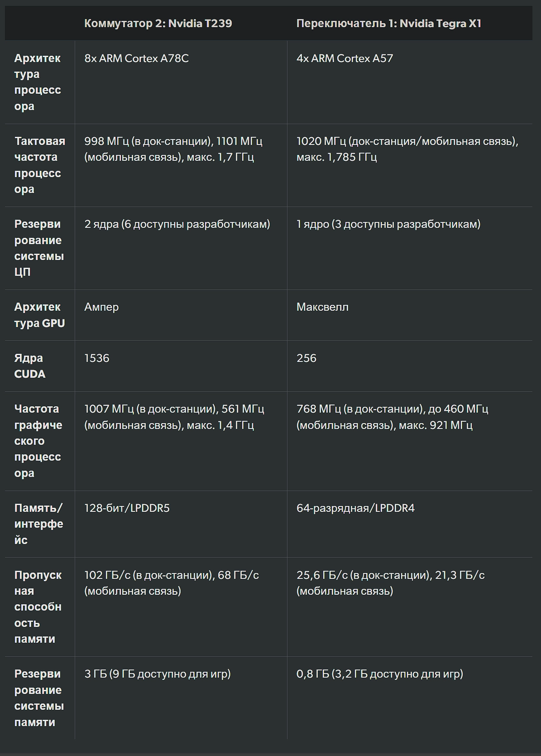Select the 64-разрядная/LPDDR4 memory cell
This screenshot has width=541, height=756.
click(355, 508)
